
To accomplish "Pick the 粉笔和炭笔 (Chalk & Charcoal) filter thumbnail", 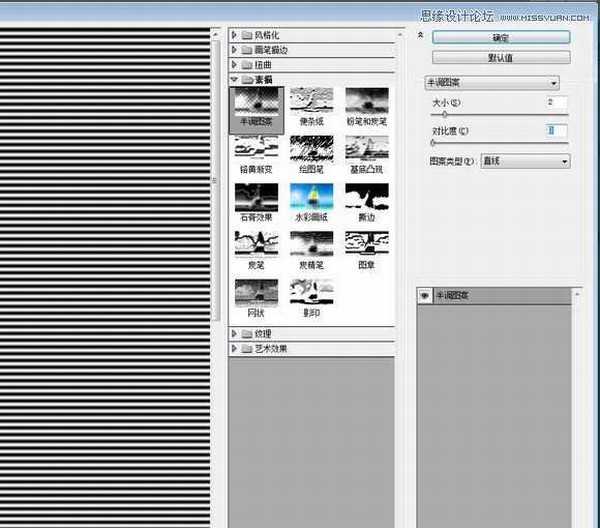I will pyautogui.click(x=366, y=103).
